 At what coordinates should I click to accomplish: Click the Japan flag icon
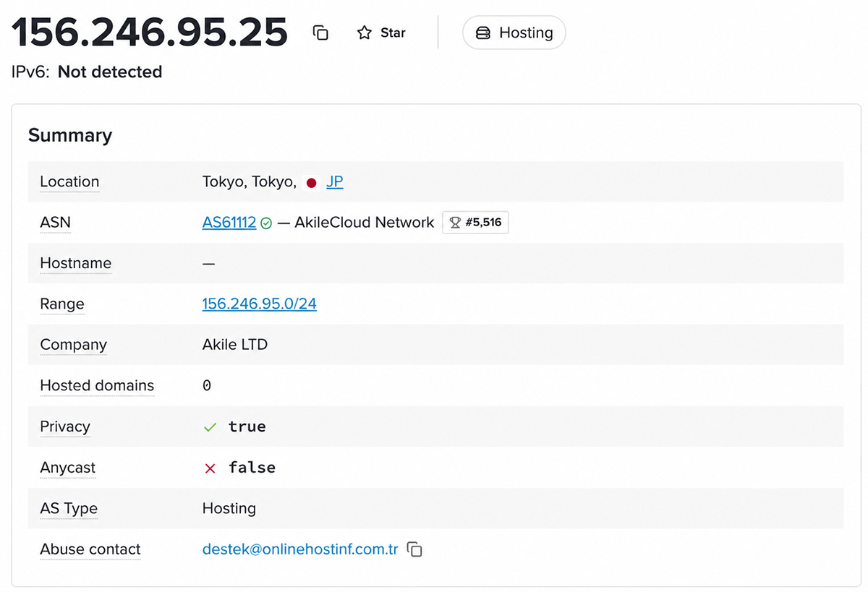[x=311, y=183]
